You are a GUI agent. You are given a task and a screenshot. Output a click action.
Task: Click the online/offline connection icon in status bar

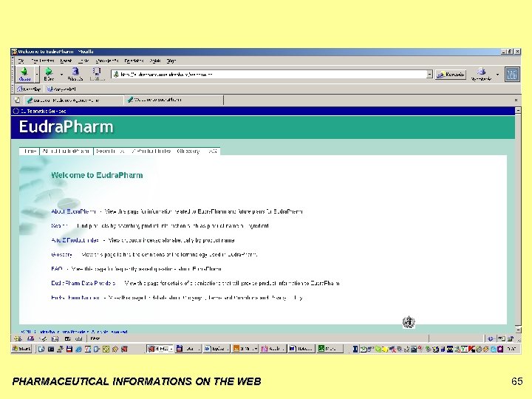point(491,338)
